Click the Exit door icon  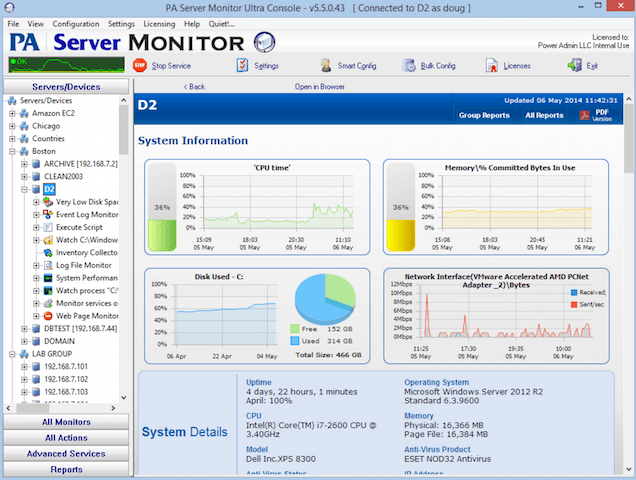(574, 65)
